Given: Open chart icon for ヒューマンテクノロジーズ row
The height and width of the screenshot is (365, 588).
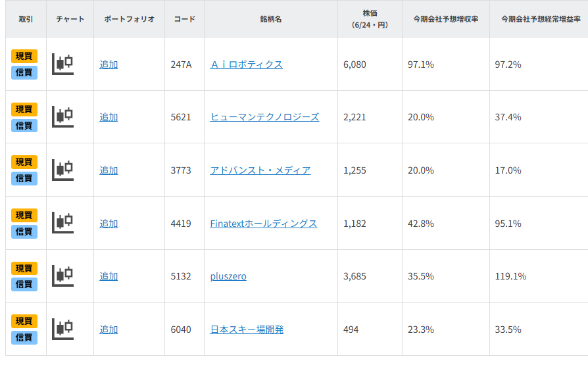Looking at the screenshot, I should pos(62,116).
